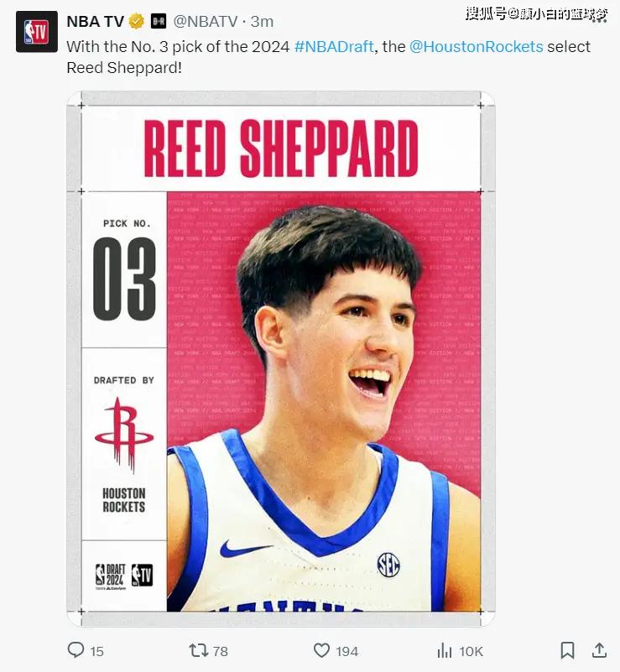Click the B-R affiliate badge
The height and width of the screenshot is (672, 620).
[158, 21]
